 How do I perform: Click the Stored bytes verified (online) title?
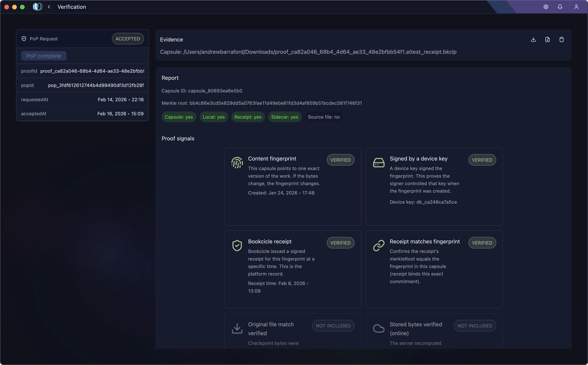click(416, 329)
